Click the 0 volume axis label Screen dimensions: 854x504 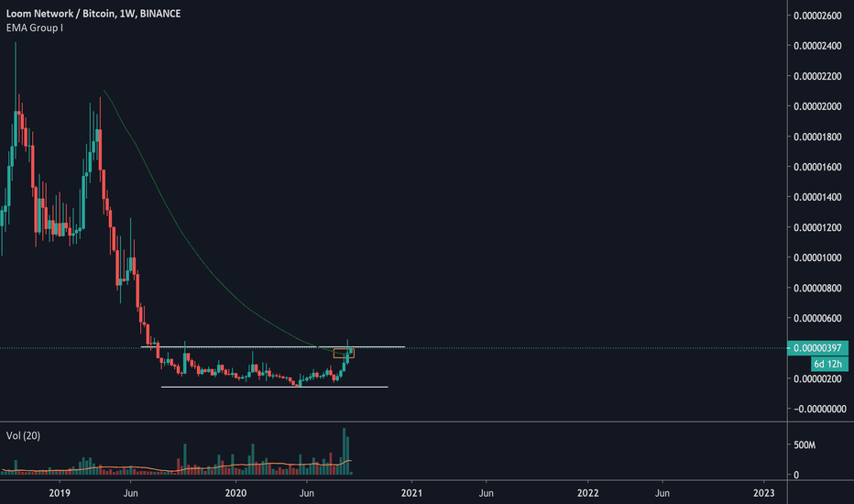click(x=796, y=475)
